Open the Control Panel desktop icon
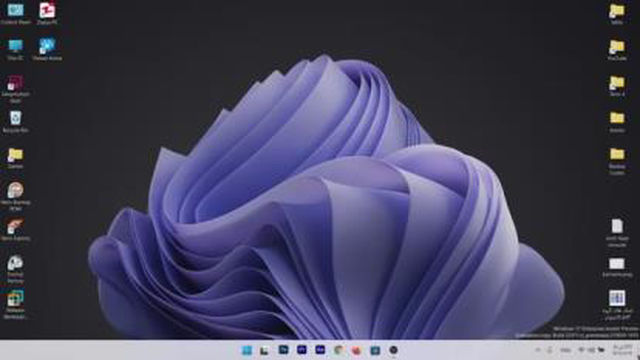Screen dimensions: 640x360 (x=16, y=13)
